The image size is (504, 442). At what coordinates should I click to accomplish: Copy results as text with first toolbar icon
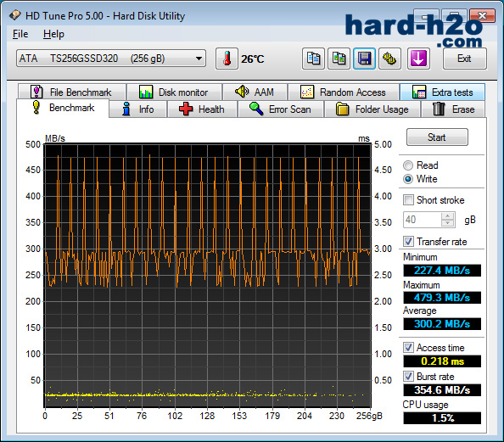point(313,59)
